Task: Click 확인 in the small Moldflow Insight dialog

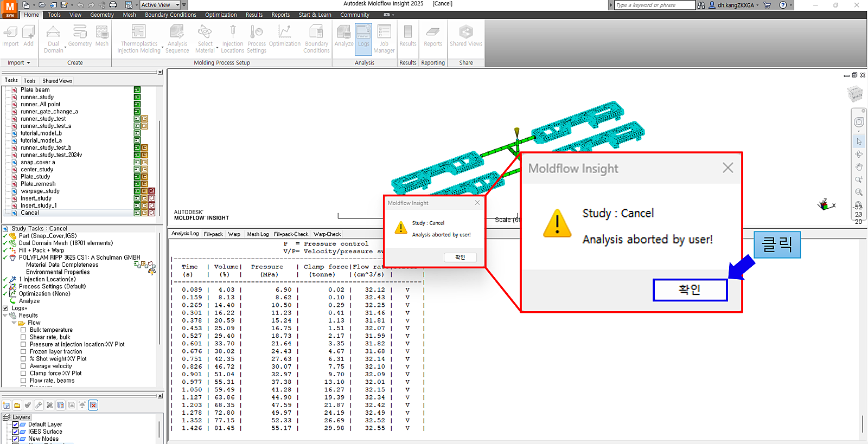Action: 460,258
